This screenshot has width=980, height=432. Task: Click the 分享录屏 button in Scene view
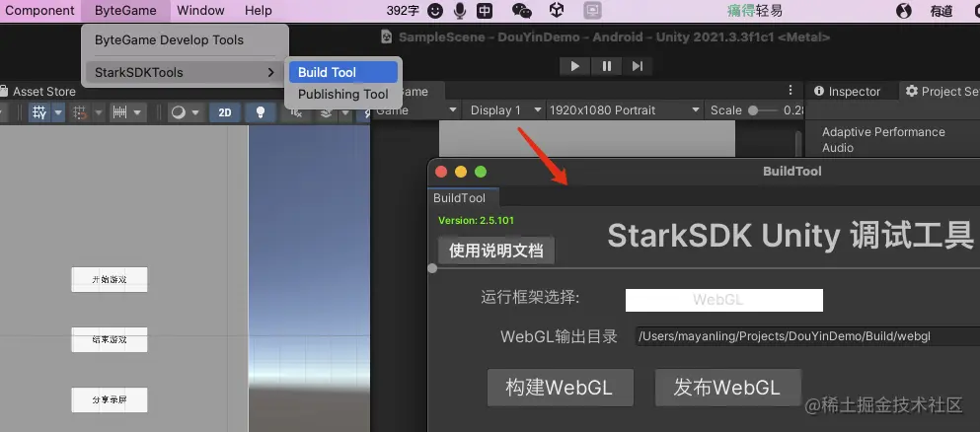coord(110,400)
